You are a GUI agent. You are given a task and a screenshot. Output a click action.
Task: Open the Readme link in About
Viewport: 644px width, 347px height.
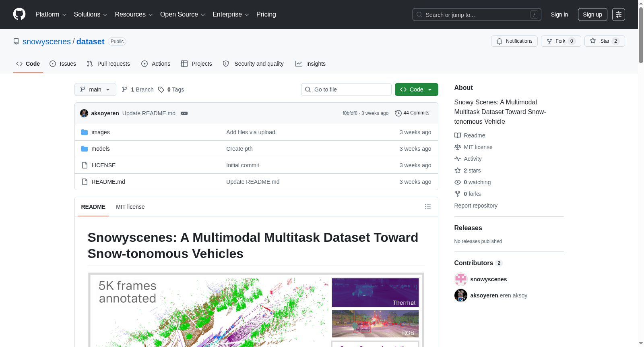coord(470,135)
